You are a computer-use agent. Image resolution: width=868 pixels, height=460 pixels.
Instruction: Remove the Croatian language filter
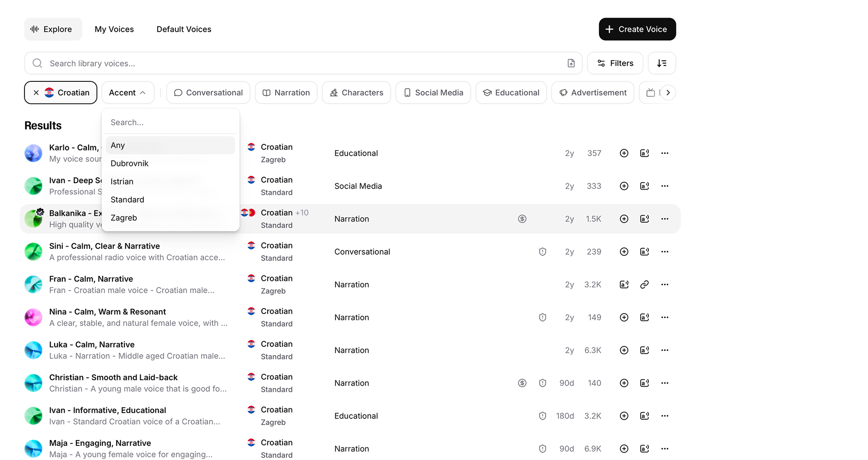point(36,93)
